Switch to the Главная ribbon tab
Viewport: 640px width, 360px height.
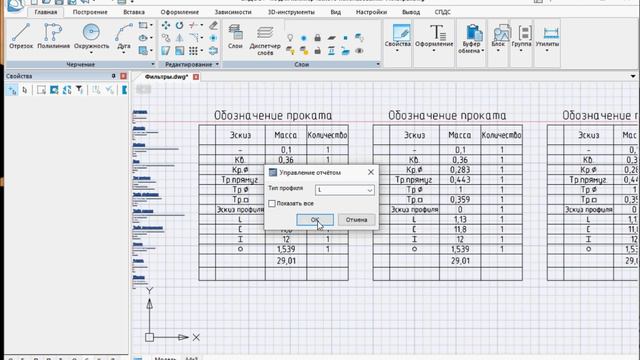46,12
